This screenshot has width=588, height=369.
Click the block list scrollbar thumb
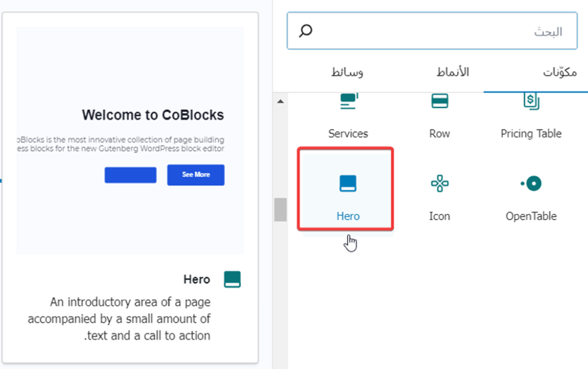280,210
